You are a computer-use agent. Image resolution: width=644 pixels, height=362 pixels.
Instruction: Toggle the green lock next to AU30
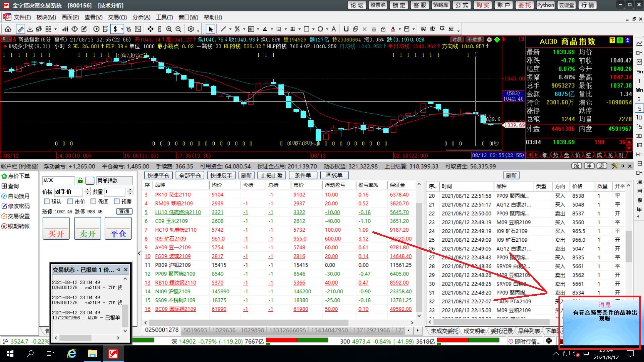point(80,181)
